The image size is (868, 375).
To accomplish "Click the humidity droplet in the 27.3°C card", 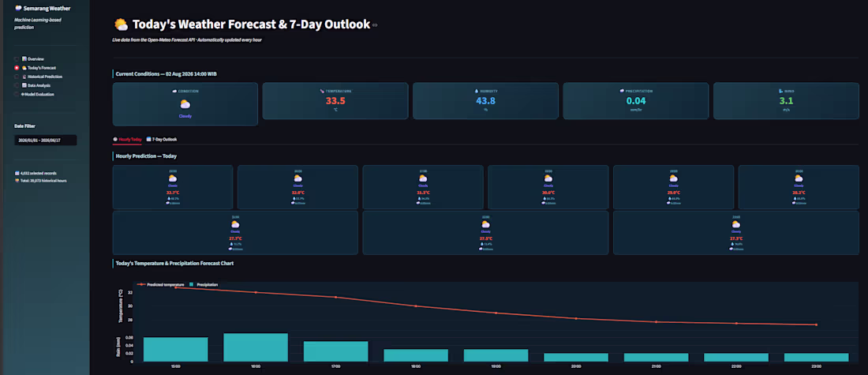I will click(x=731, y=244).
